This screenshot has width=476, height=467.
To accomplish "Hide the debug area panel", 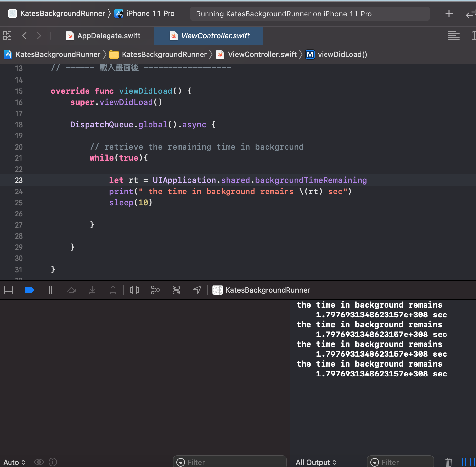I will click(9, 290).
